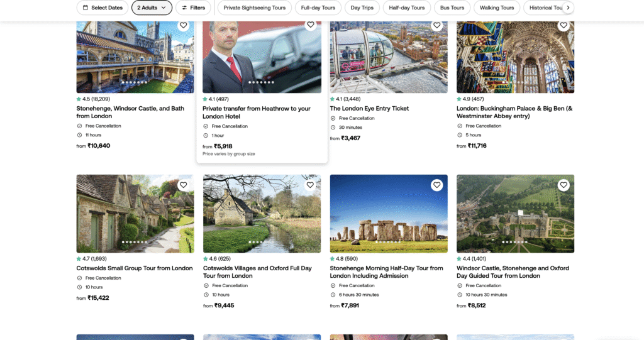
Task: Save the Stonehenge Morning Half-Day Tour with the heart
Action: tap(436, 185)
